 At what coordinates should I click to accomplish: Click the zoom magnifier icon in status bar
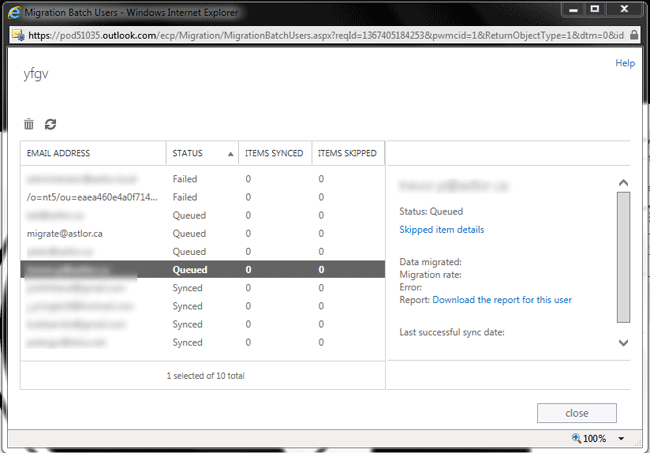(576, 438)
